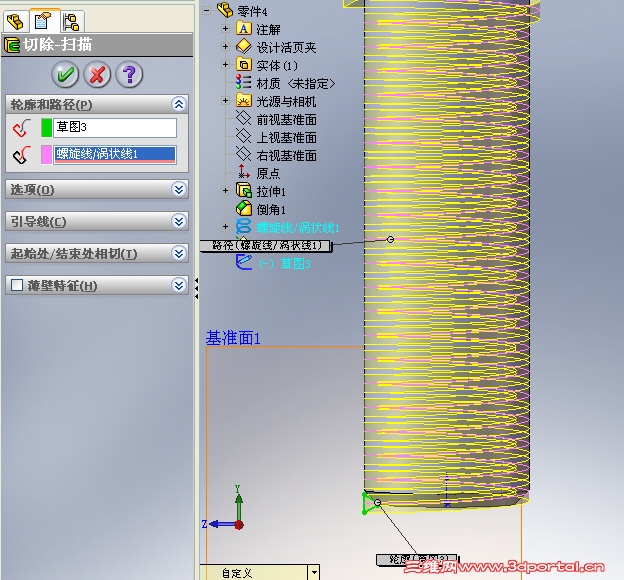Viewport: 624px width, 580px height.
Task: Select (-) 草图3 in the feature tree
Action: coord(285,264)
